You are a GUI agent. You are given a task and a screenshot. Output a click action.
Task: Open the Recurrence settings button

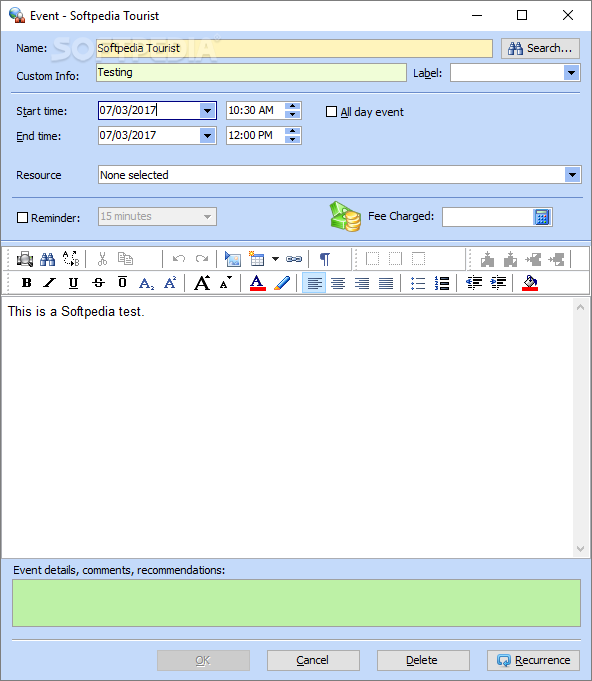pos(533,661)
